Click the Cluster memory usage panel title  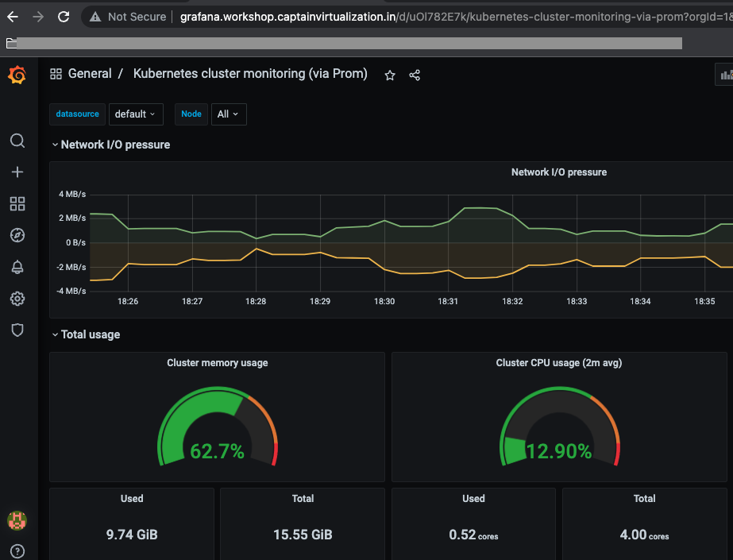coord(217,363)
